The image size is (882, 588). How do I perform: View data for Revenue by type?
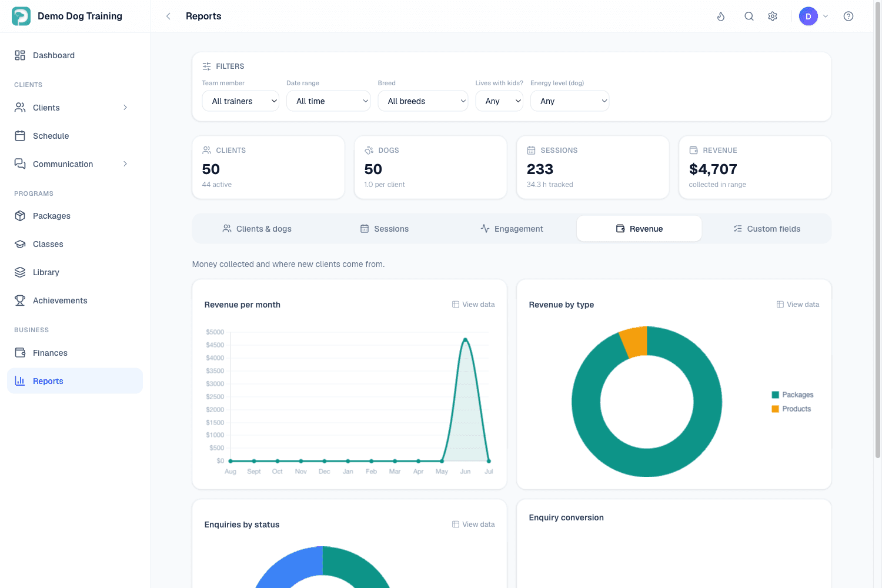798,305
